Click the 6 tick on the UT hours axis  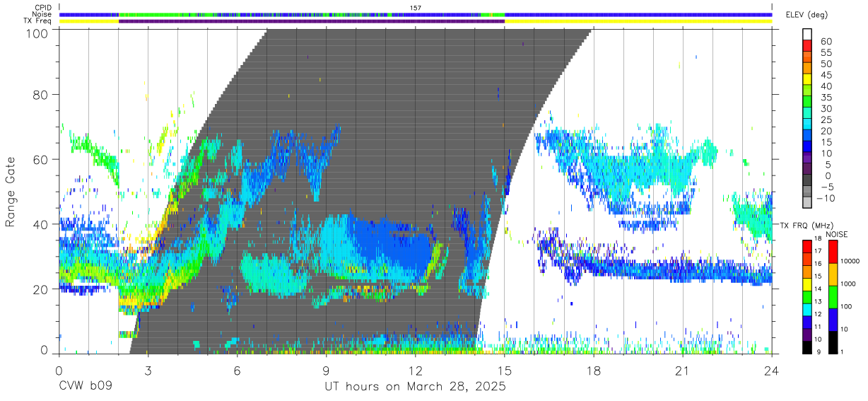pyautogui.click(x=237, y=371)
